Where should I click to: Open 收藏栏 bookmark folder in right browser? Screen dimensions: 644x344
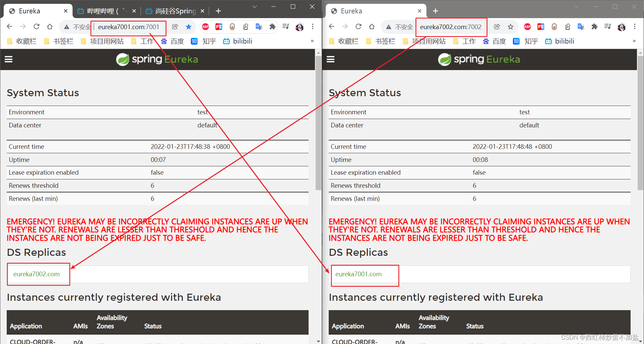point(344,41)
